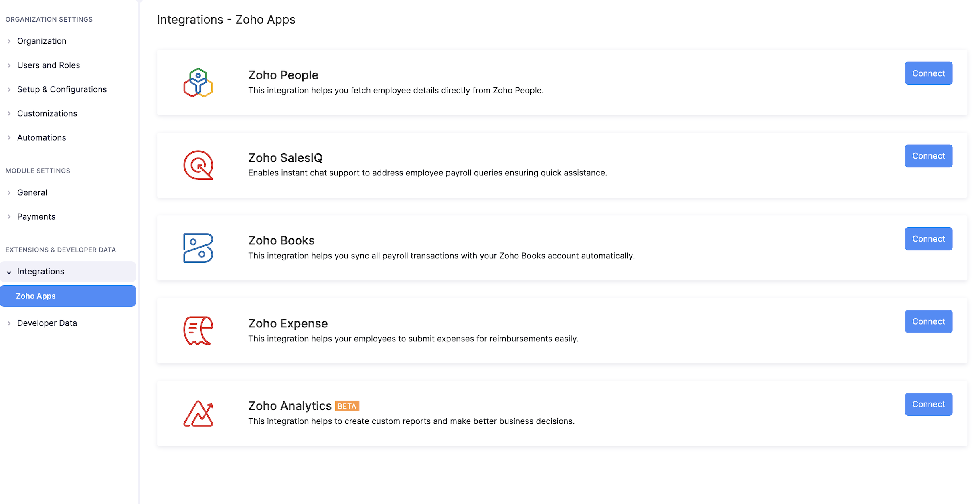This screenshot has height=504, width=980.
Task: Click the chevron beside Users and Roles
Action: 9,65
